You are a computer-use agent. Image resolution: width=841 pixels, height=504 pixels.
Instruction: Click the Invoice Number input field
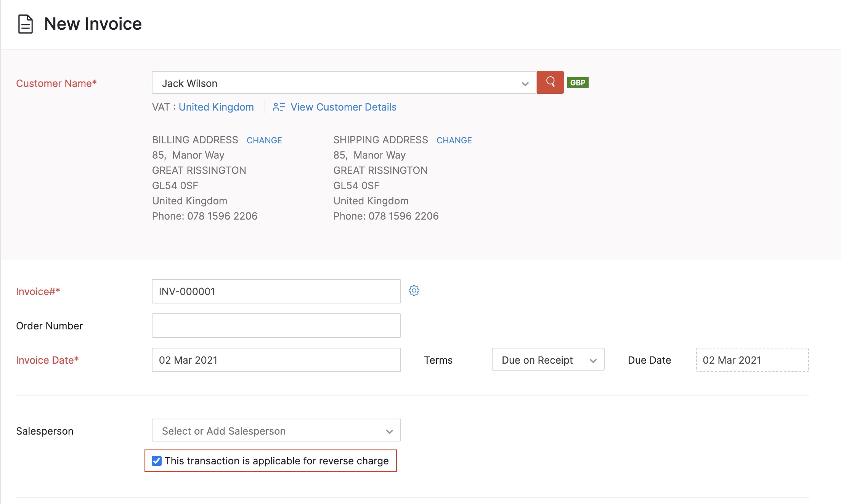[276, 291]
